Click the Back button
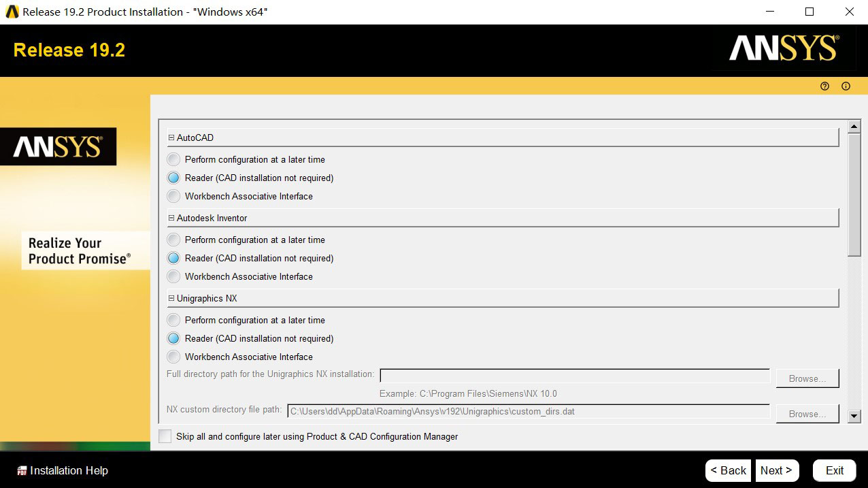Image resolution: width=868 pixels, height=488 pixels. pos(729,470)
